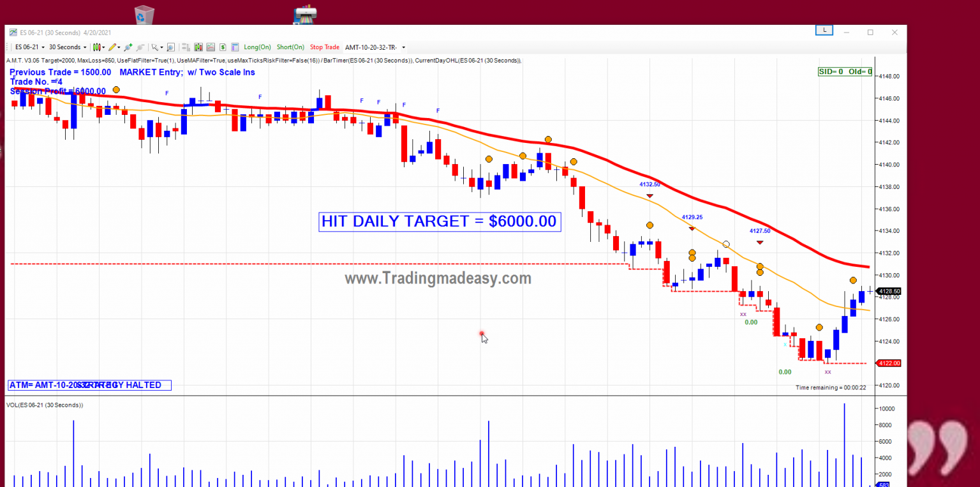Click the green candlestick chart style icon
This screenshot has height=487, width=980.
click(x=198, y=47)
